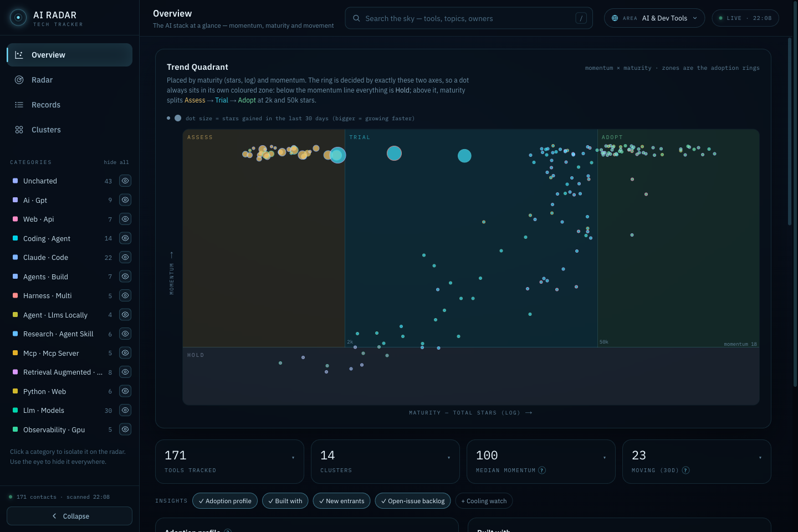
Task: Toggle visibility eye for Uncharted
Action: 125,181
